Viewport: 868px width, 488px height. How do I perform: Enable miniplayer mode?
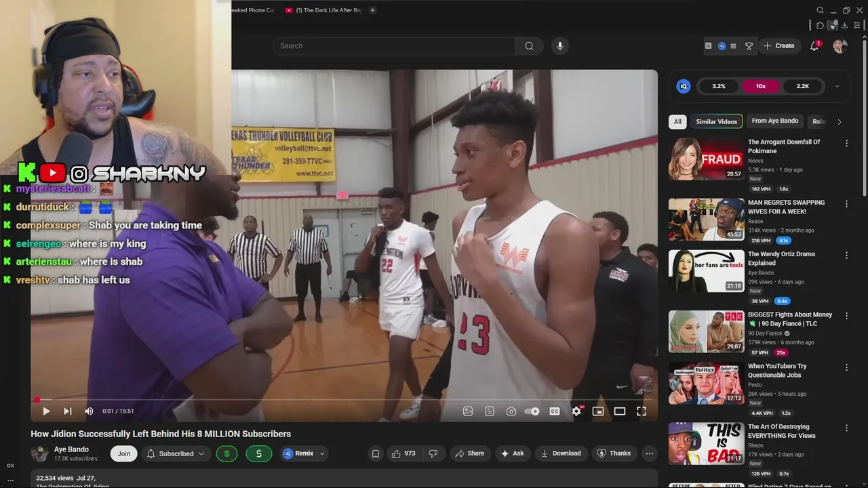[598, 411]
